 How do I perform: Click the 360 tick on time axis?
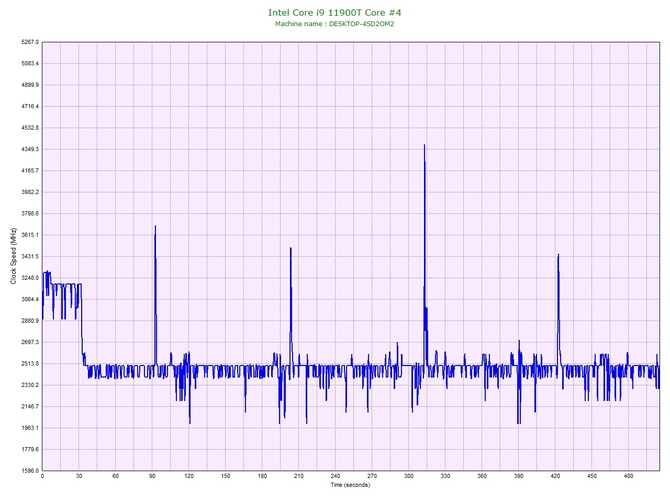coord(482,476)
